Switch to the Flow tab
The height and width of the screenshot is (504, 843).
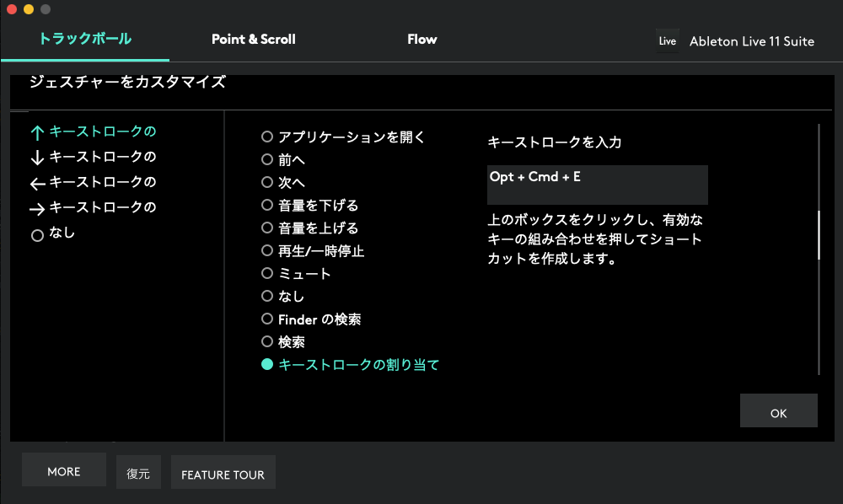(x=421, y=40)
